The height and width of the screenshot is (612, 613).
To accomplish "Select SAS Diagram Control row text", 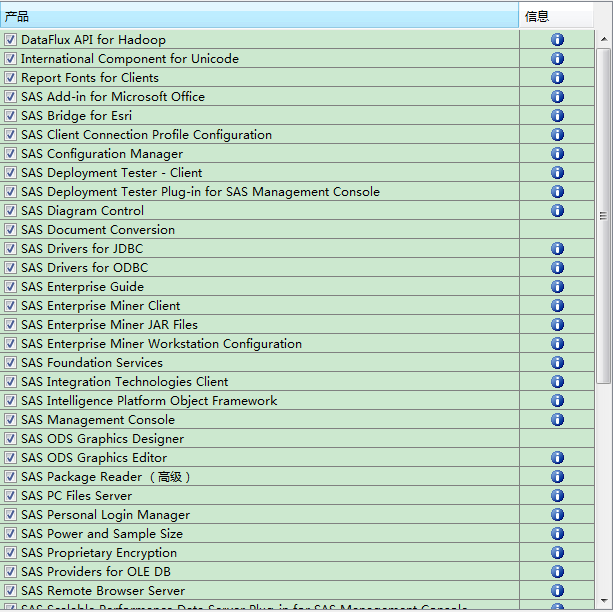I will click(82, 210).
